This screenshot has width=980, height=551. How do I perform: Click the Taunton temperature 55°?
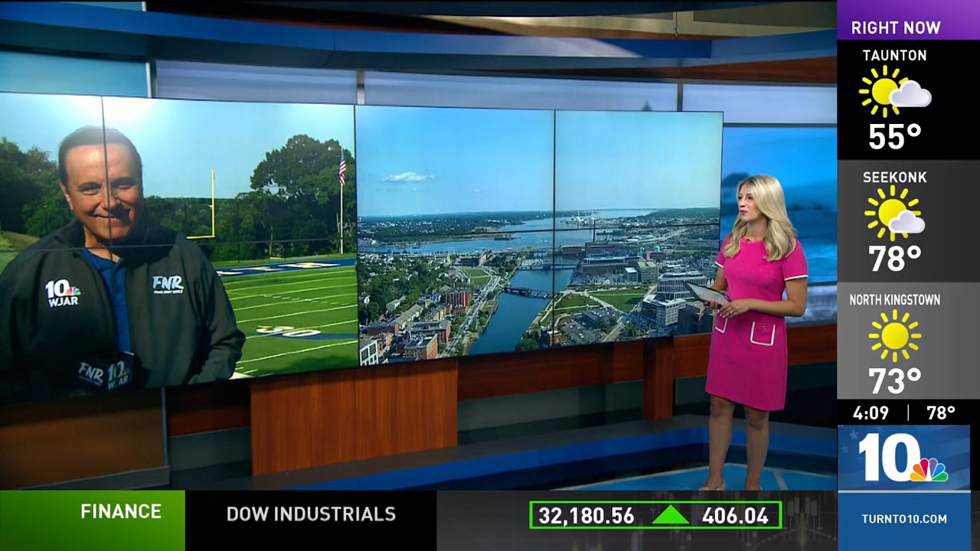coord(894,136)
